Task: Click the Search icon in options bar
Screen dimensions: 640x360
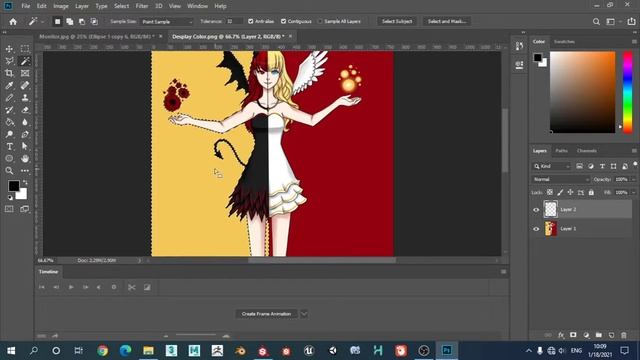Action: tap(596, 22)
